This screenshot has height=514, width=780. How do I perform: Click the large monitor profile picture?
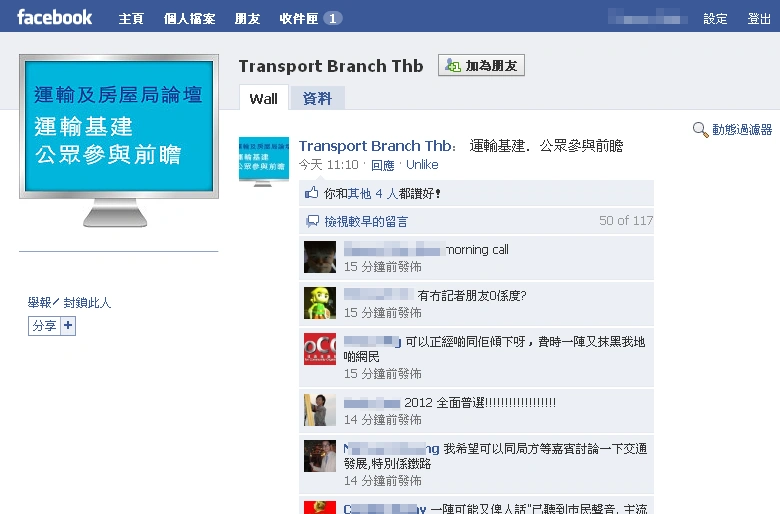coord(119,140)
